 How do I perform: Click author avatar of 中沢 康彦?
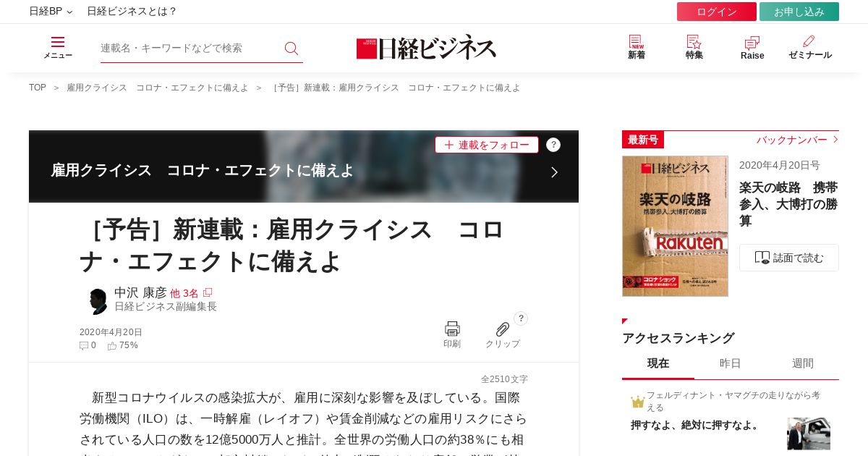[x=97, y=300]
